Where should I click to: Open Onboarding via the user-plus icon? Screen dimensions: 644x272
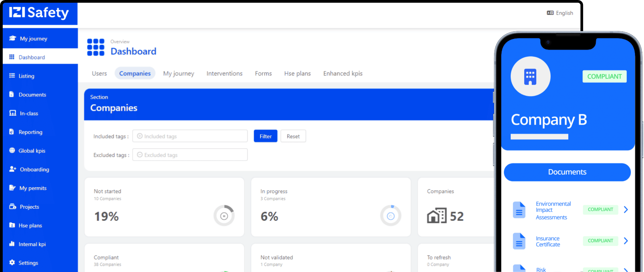[x=13, y=169]
